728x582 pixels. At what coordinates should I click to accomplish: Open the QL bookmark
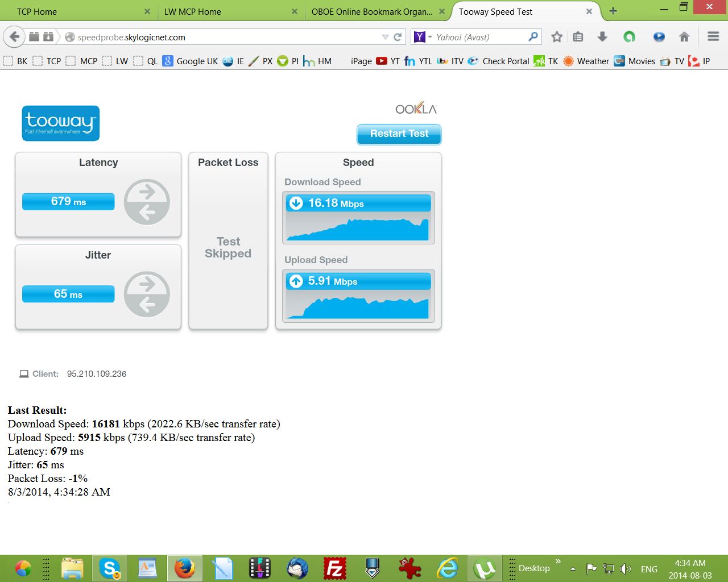(146, 61)
